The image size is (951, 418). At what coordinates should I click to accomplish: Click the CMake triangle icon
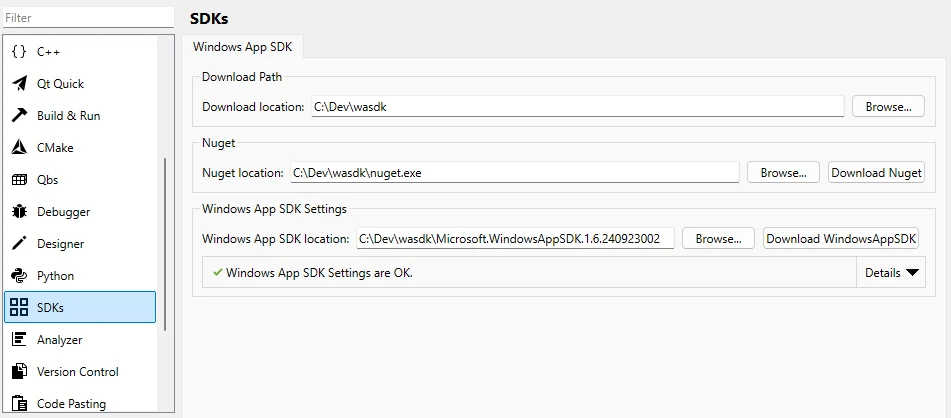coord(19,148)
